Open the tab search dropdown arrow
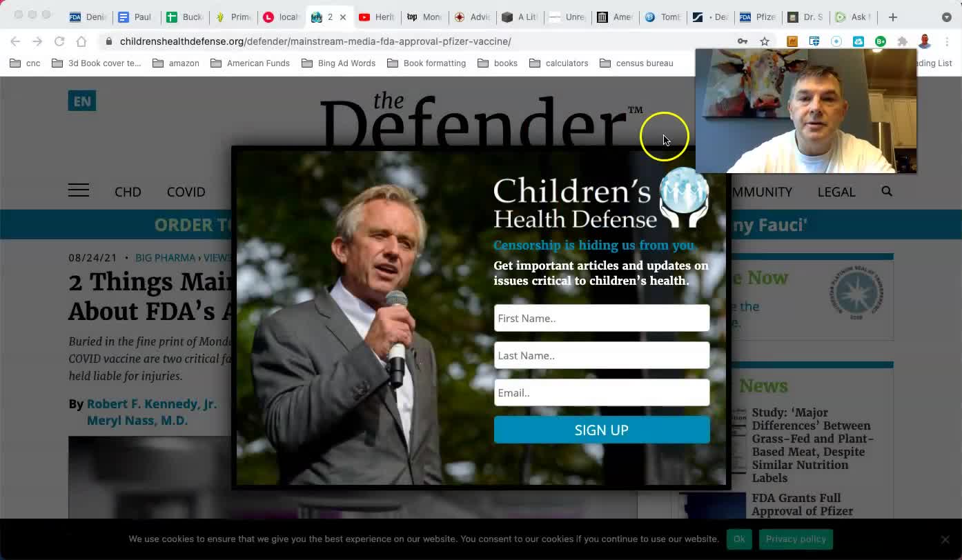This screenshot has height=560, width=962. point(947,17)
